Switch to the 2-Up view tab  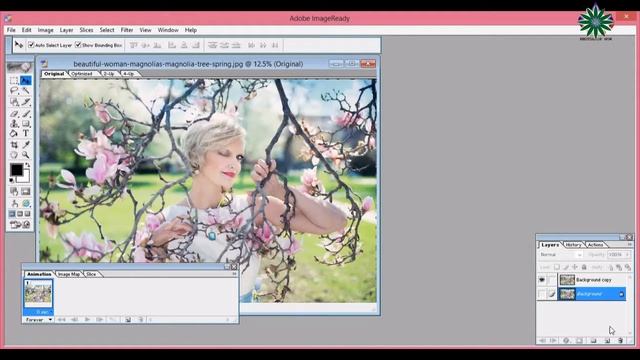[x=109, y=74]
